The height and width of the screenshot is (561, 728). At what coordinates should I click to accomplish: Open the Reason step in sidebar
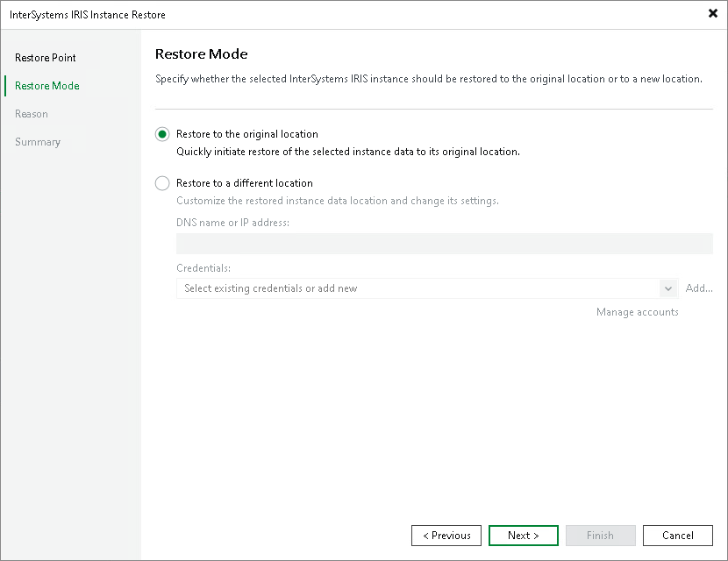point(31,114)
